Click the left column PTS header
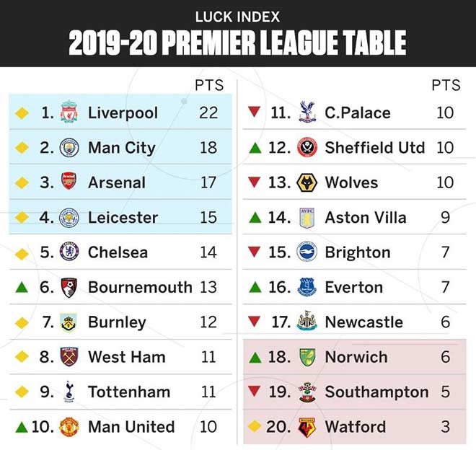This screenshot has width=476, height=450. point(209,85)
